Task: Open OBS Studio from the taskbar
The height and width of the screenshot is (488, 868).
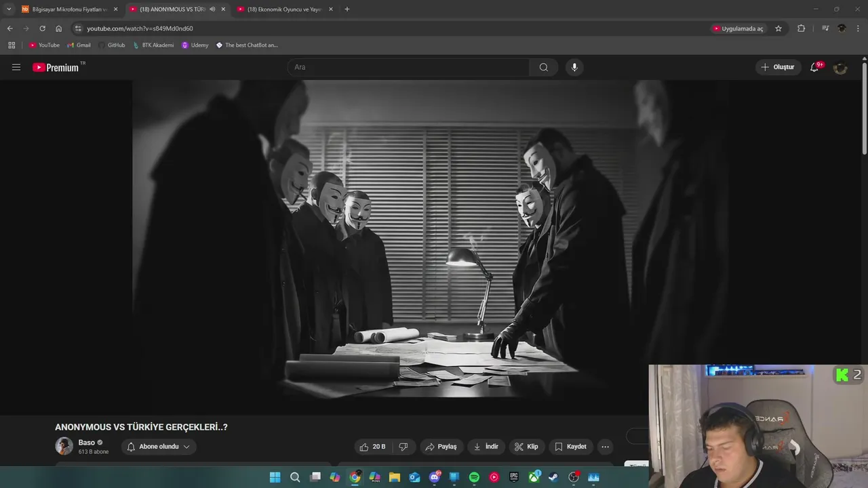Action: pyautogui.click(x=574, y=477)
